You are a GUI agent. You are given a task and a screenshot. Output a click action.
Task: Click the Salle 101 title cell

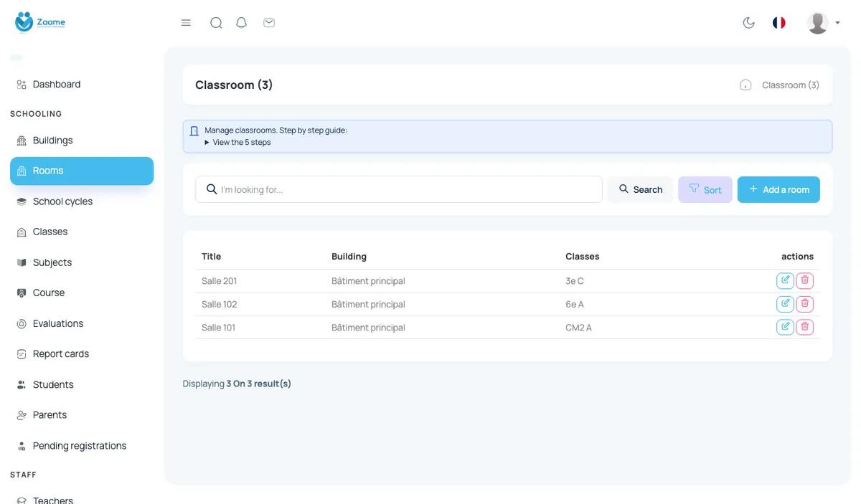218,328
